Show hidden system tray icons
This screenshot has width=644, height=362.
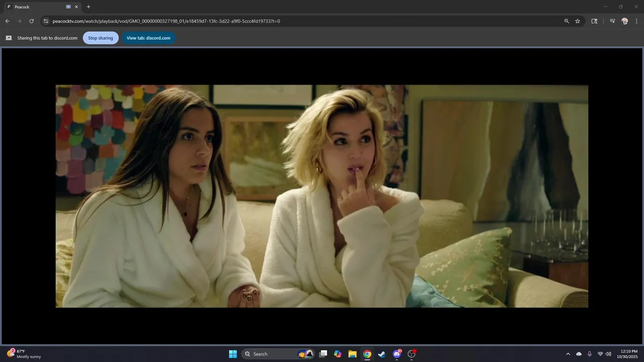(x=568, y=354)
